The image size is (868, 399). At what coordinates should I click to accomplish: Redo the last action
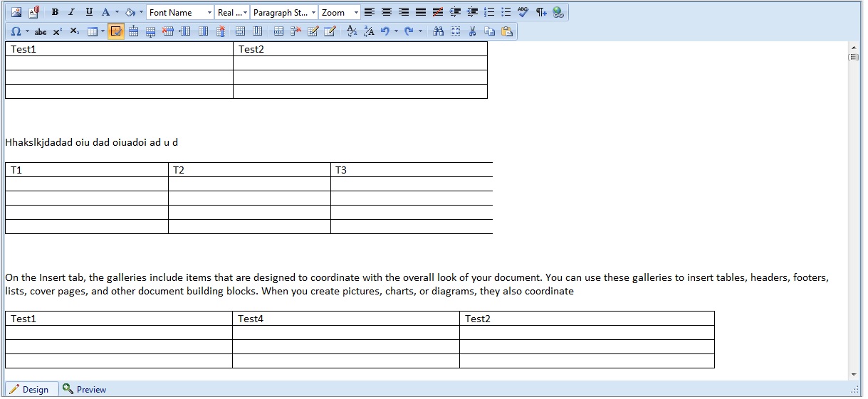(x=409, y=31)
